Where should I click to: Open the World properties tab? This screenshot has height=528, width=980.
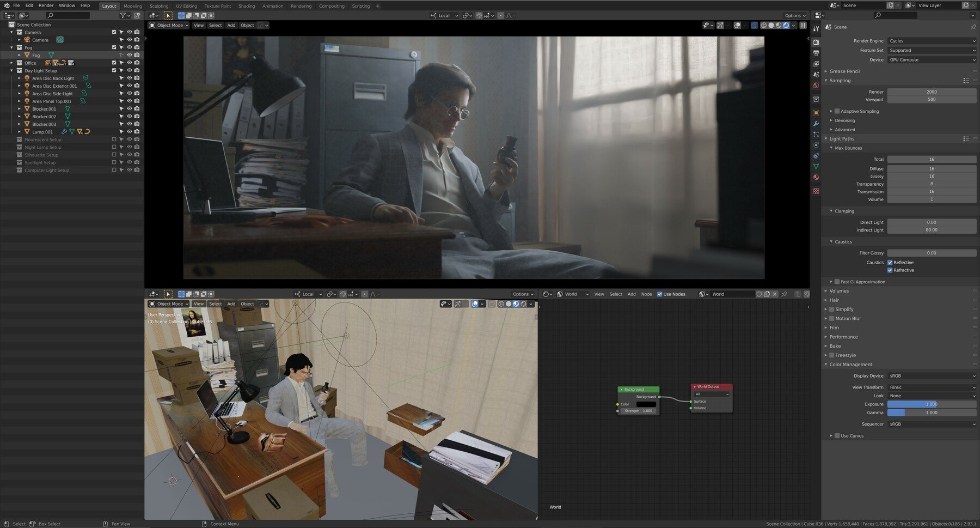816,86
